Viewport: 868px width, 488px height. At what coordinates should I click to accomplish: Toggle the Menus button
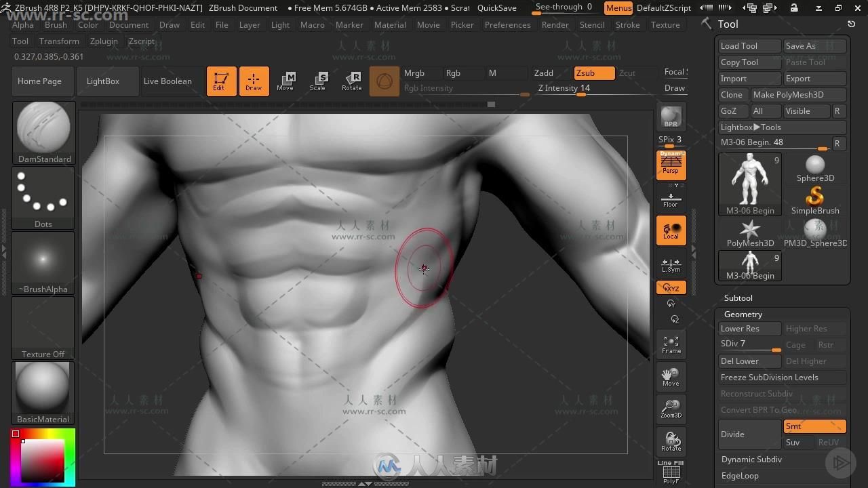tap(618, 8)
